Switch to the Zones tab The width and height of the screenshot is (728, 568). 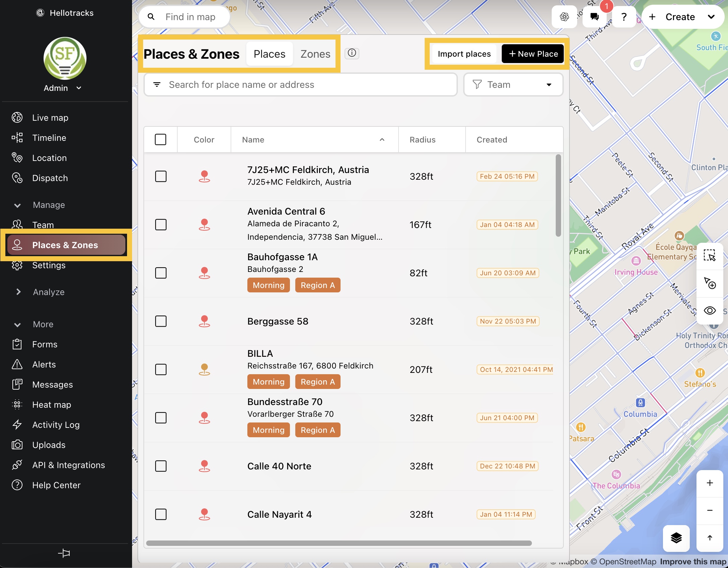(315, 54)
